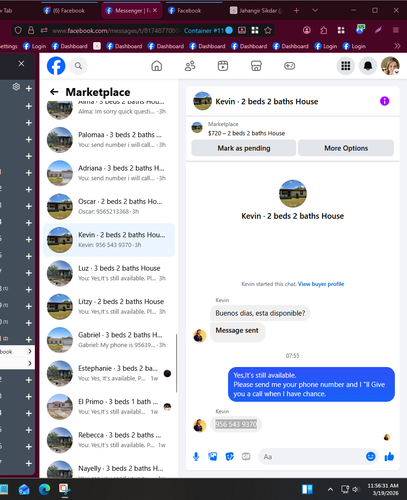Image resolution: width=407 pixels, height=500 pixels.
Task: Open the Reels video icon
Action: (x=223, y=66)
